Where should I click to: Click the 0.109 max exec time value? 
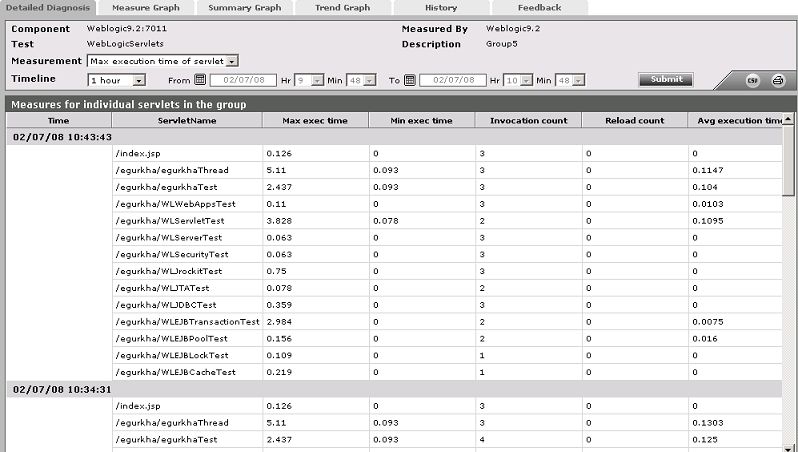point(279,355)
